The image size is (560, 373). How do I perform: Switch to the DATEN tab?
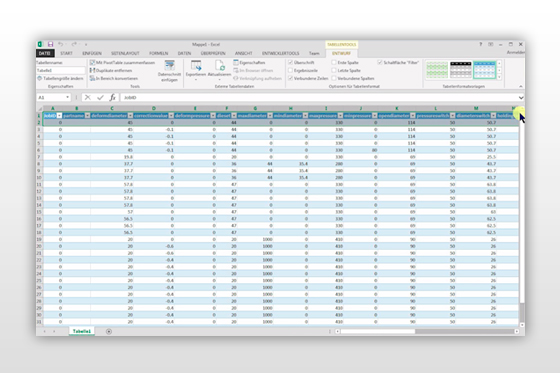(184, 53)
